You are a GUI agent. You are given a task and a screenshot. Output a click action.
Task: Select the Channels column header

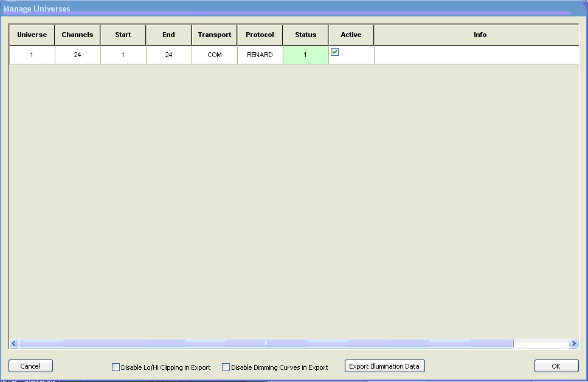78,35
